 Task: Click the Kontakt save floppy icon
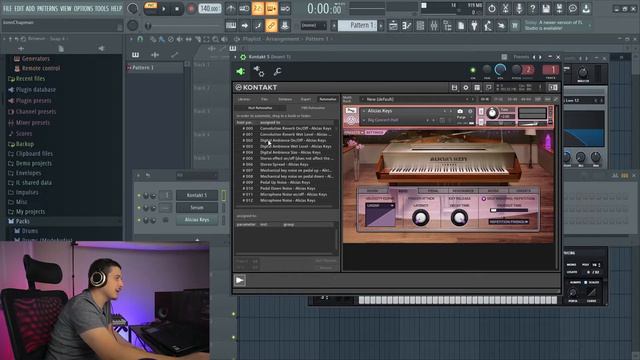pos(454,88)
